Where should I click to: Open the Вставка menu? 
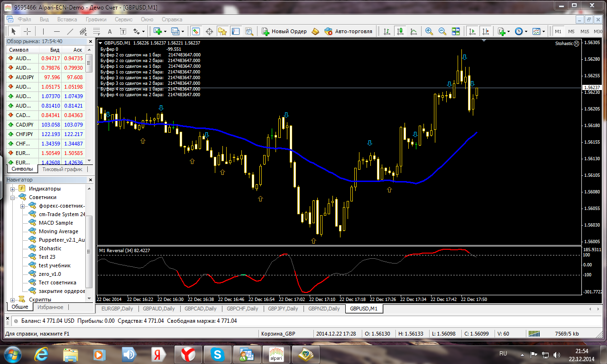(x=67, y=19)
